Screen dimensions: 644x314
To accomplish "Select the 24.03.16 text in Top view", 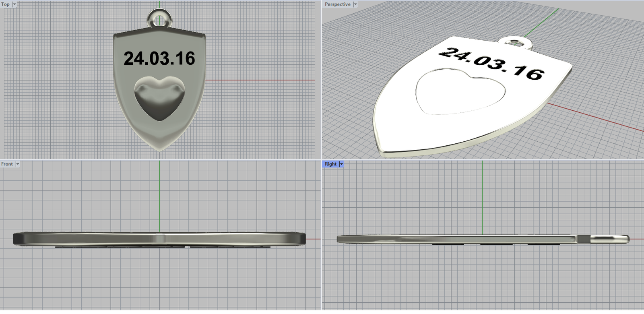I will point(159,59).
